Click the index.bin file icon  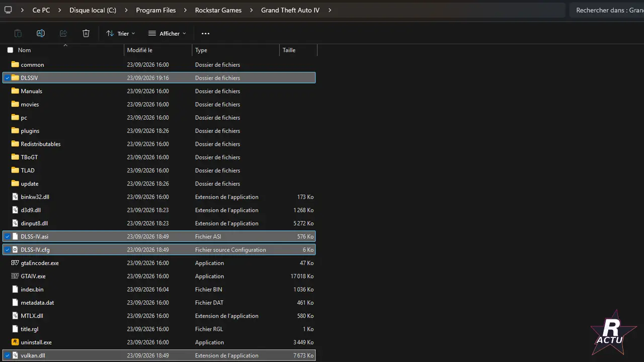pos(15,289)
